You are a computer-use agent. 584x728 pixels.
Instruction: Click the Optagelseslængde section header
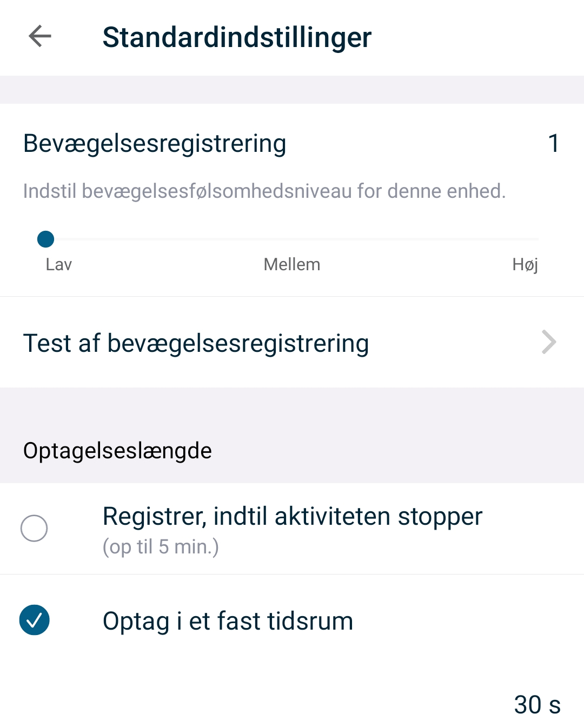[117, 451]
